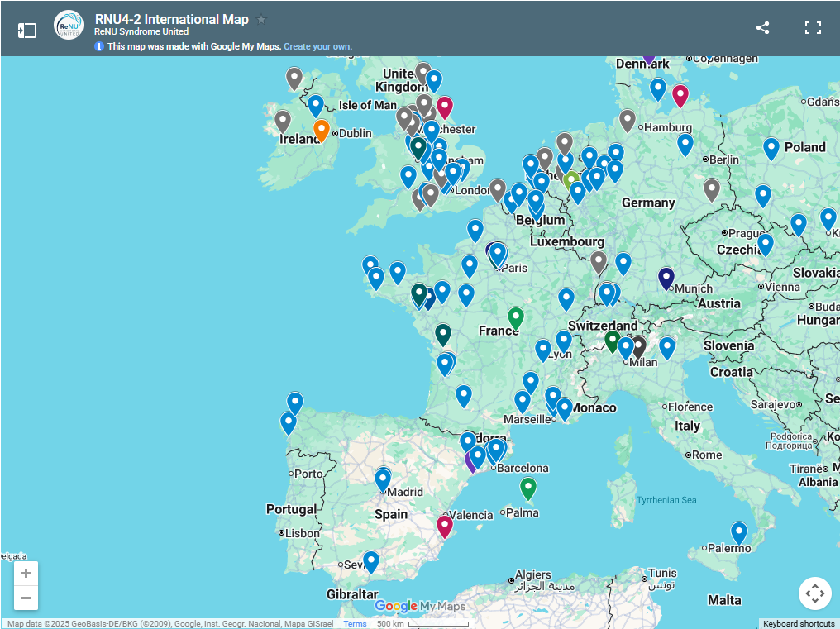This screenshot has width=840, height=629.
Task: Select the gray pin southeast of Berlin
Action: pos(711,189)
